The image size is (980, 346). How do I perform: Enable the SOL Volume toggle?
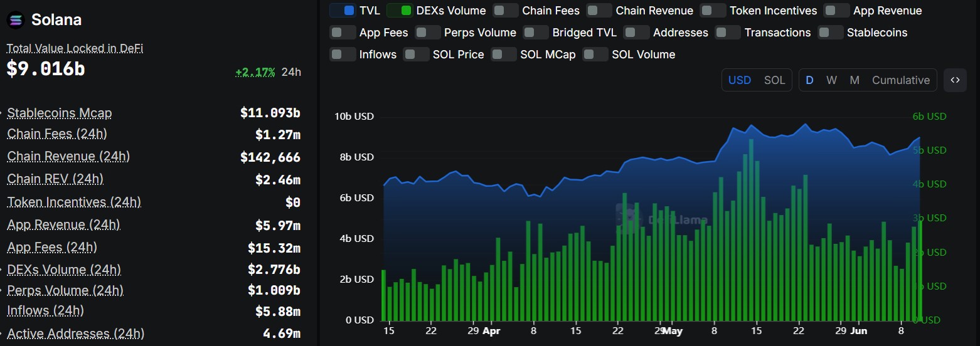point(595,55)
